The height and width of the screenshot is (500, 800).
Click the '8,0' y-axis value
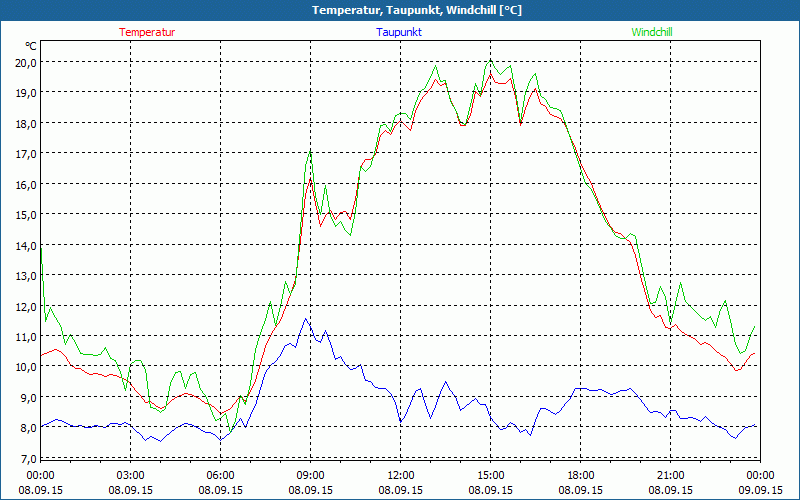click(x=28, y=428)
